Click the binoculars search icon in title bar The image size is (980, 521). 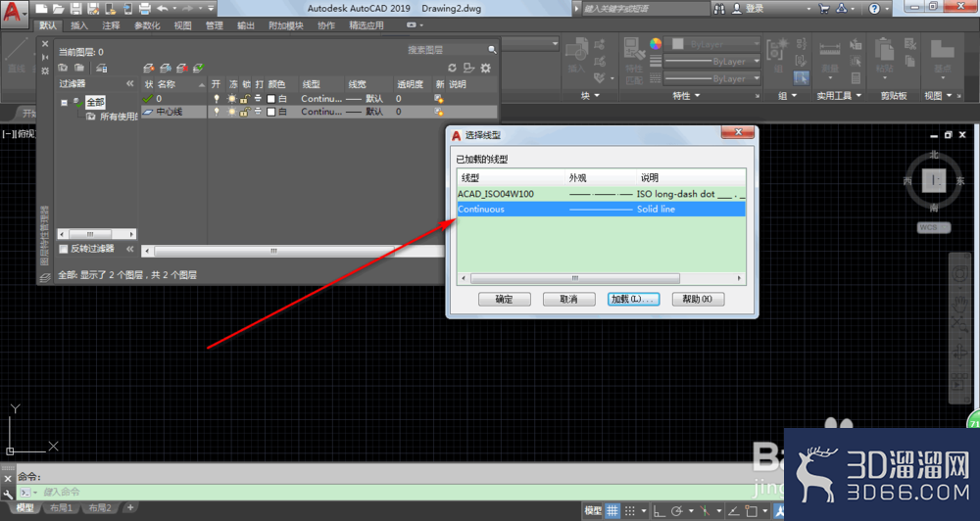[x=719, y=9]
